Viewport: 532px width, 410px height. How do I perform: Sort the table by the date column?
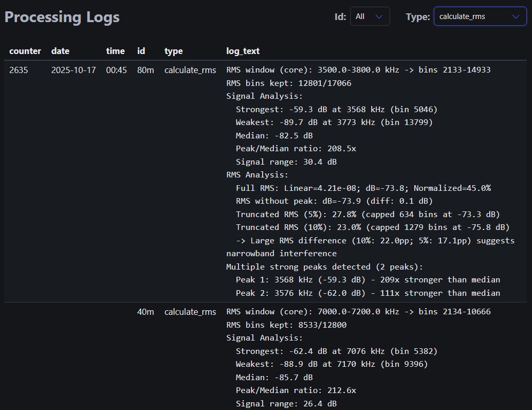coord(60,51)
